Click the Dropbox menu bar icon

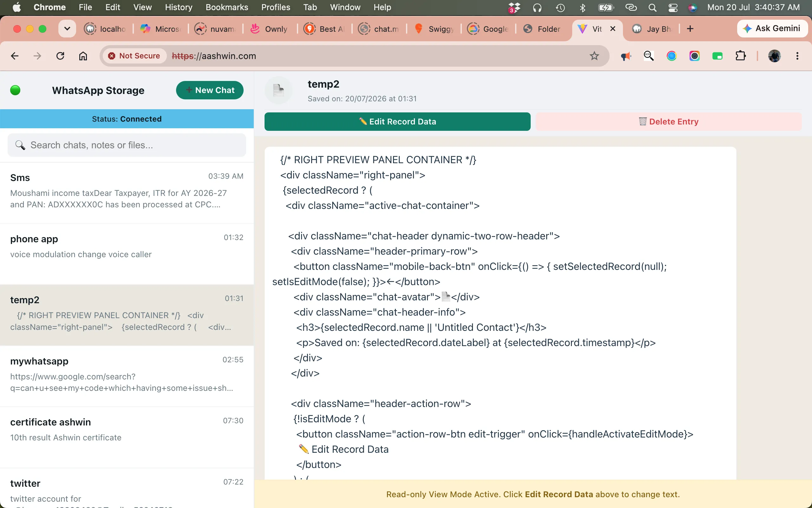coord(514,7)
